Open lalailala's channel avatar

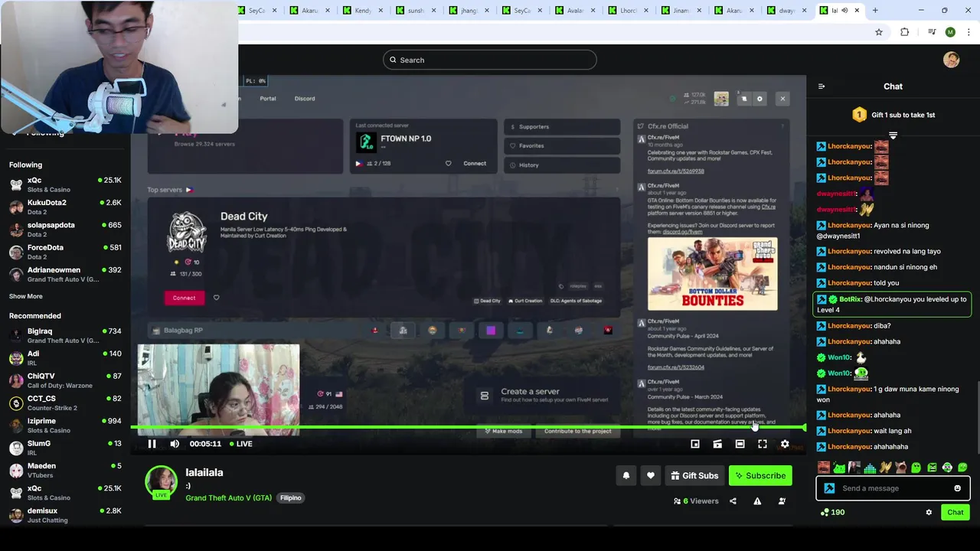coord(162,482)
